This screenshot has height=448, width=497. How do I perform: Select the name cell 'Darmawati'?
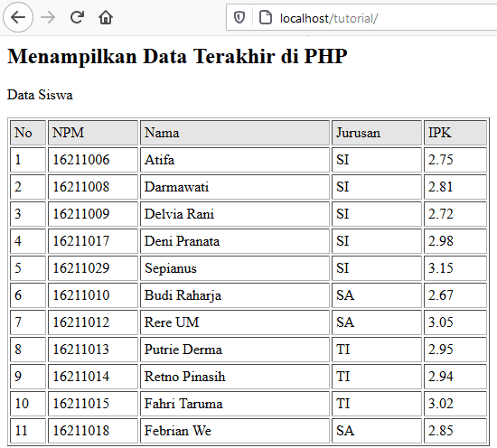click(235, 187)
